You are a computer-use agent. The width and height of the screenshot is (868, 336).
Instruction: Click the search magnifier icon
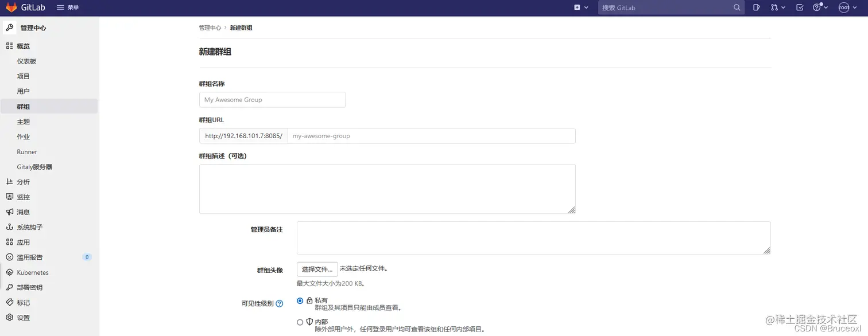737,7
